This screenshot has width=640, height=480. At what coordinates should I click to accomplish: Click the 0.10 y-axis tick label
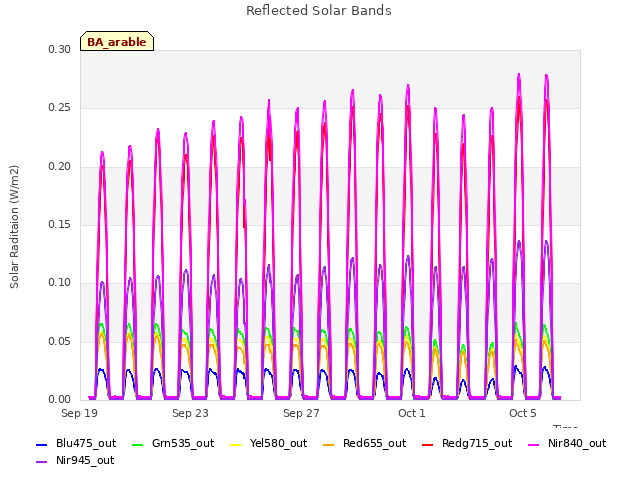click(60, 282)
